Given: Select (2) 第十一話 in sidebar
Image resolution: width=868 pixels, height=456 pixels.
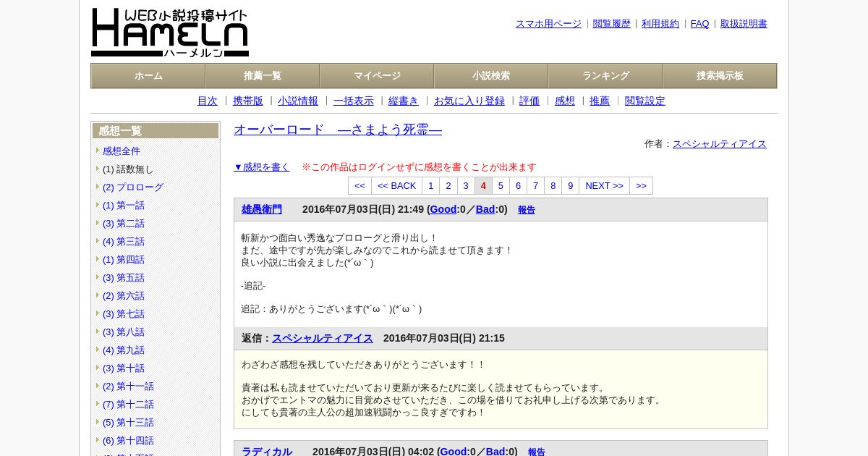Looking at the screenshot, I should (128, 387).
